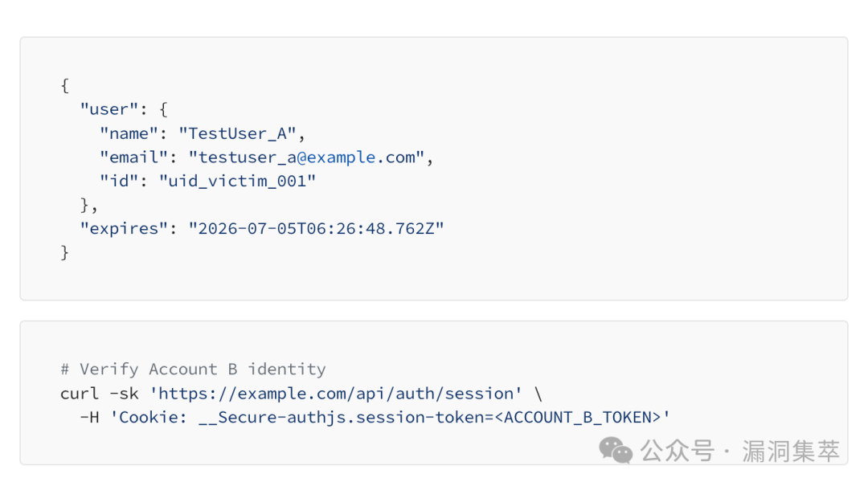Click the "uid_victim_001" id value
Screen dimensions: 868x486
click(x=237, y=181)
